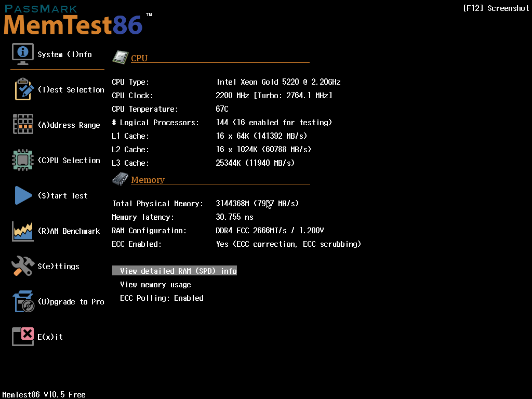
Task: Click the L3 Cache value 25344K
Action: tap(255, 163)
